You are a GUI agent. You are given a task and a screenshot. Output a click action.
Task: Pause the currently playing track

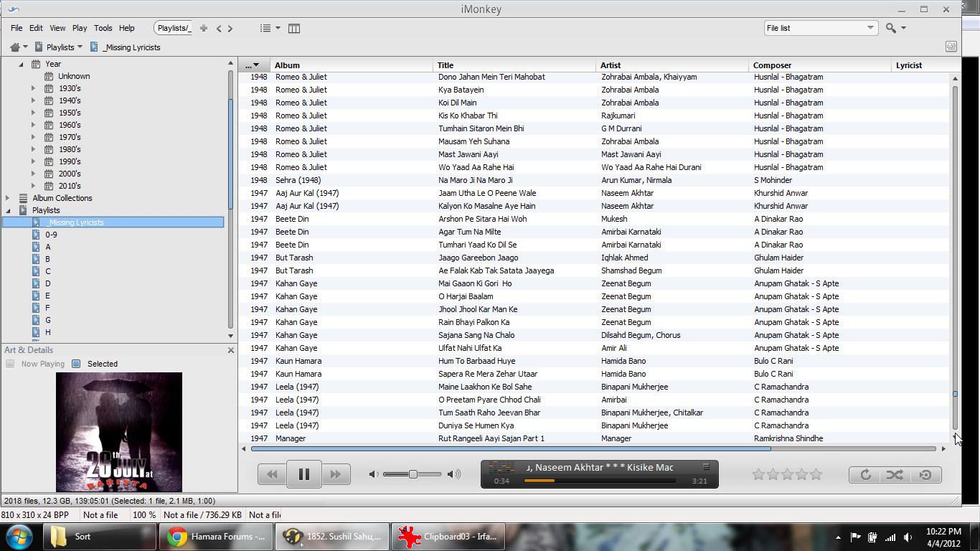coord(303,474)
